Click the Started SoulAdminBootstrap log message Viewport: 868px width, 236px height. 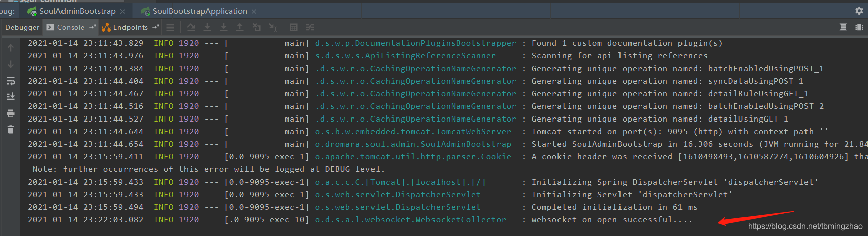pyautogui.click(x=700, y=144)
